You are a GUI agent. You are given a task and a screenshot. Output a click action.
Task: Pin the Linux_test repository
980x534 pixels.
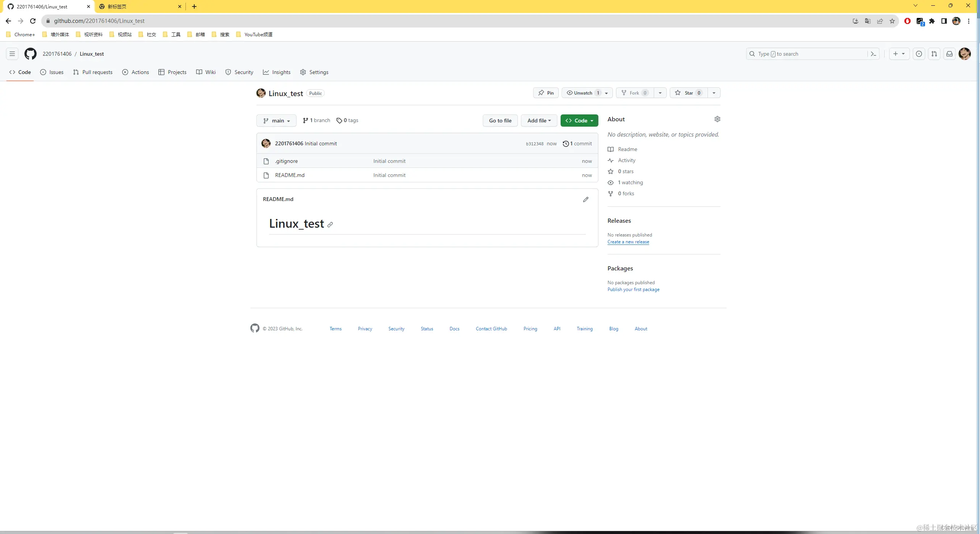click(546, 93)
